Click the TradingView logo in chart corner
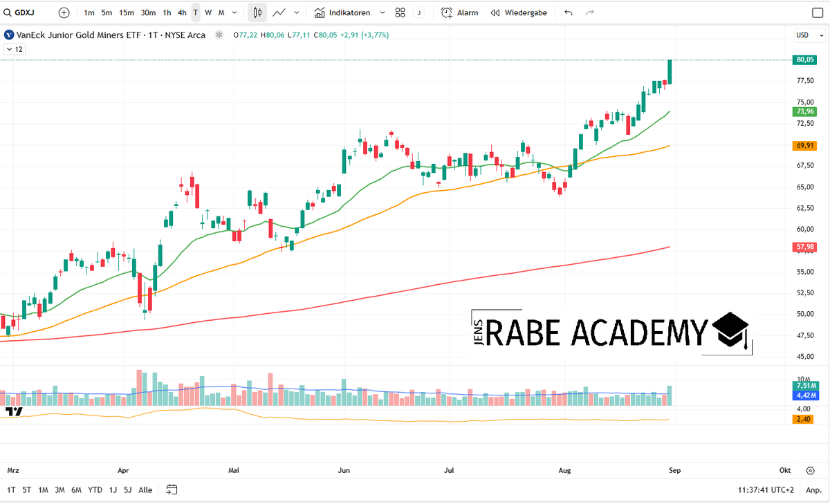Viewport: 830px width, 504px height. click(14, 411)
